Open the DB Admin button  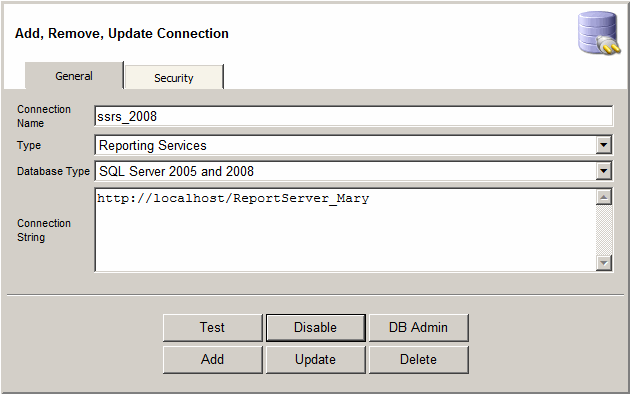418,327
